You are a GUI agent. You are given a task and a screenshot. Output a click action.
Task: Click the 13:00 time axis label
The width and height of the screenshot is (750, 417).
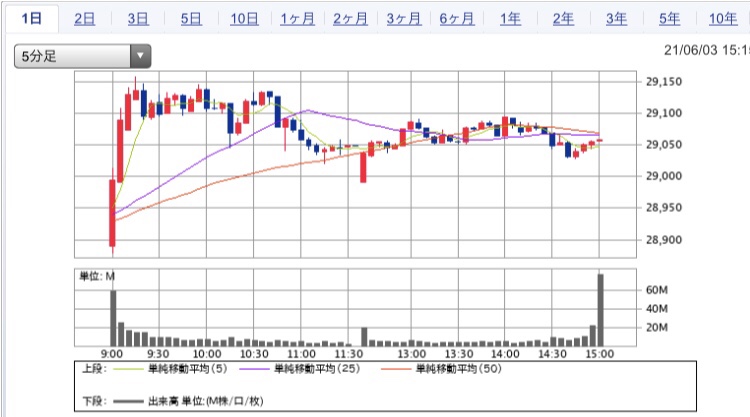tap(411, 354)
